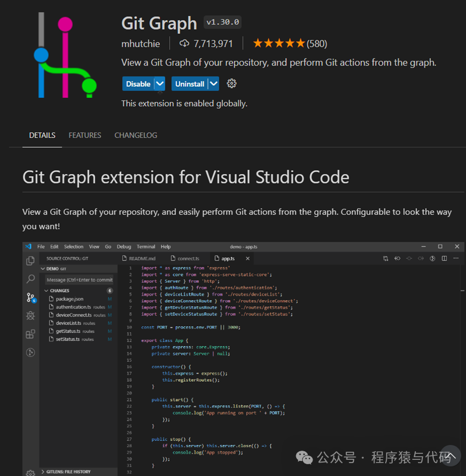Viewport: 466px width, 476px height.
Task: Open the Uninstall button dropdown arrow
Action: click(213, 84)
